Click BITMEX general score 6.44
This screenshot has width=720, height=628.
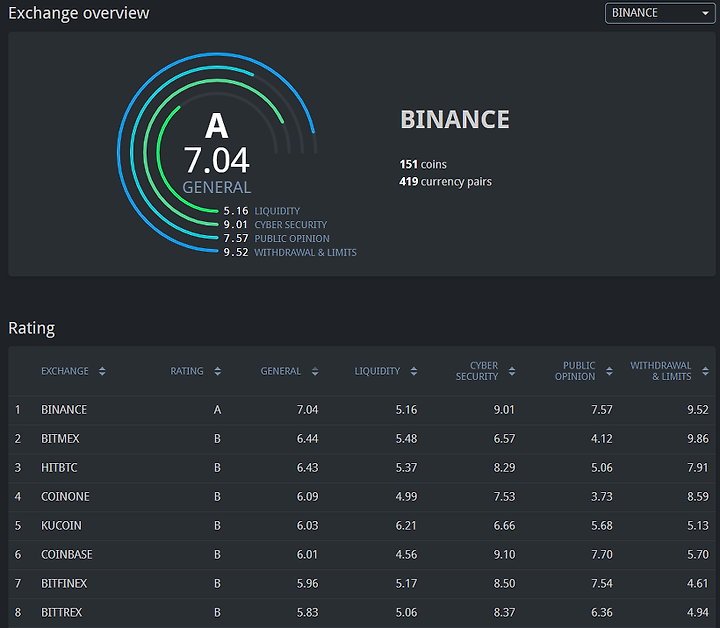tap(307, 439)
